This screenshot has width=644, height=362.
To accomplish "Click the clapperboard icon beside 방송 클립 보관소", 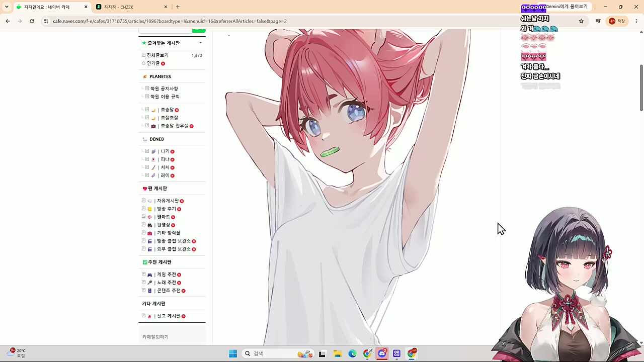I will [x=149, y=241].
